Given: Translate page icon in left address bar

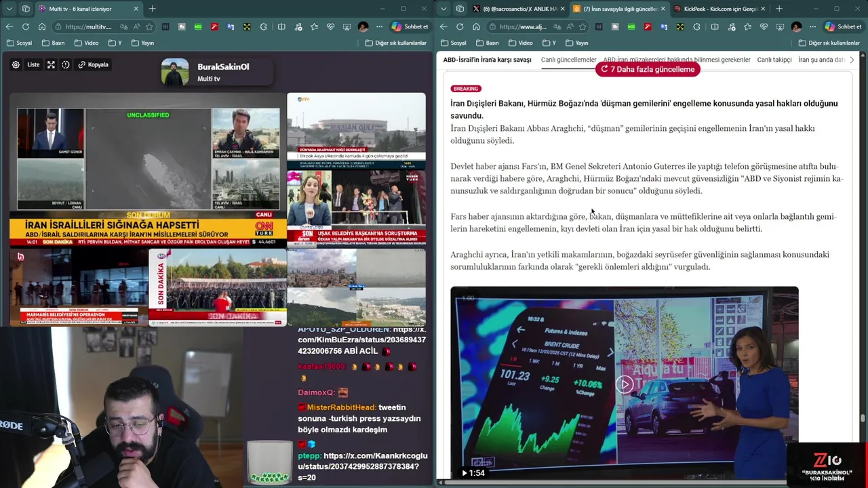Looking at the screenshot, I should coord(124,26).
